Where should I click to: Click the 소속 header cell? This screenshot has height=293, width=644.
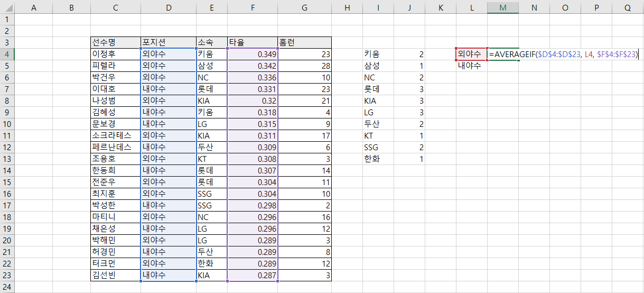click(x=211, y=42)
